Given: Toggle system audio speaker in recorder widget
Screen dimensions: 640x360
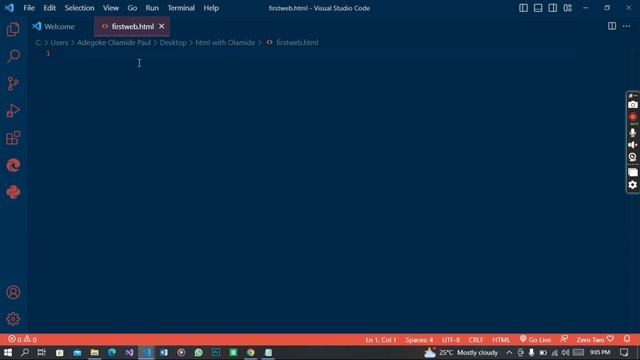Looking at the screenshot, I should 633,145.
